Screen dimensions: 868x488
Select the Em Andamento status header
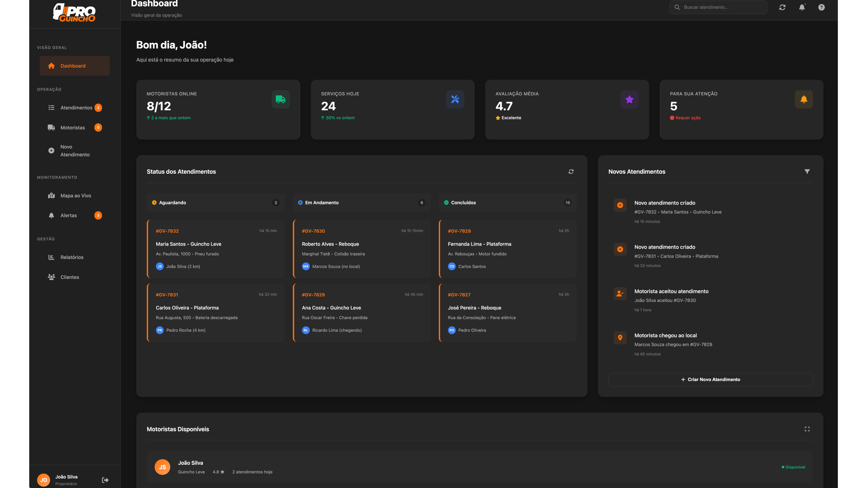361,202
